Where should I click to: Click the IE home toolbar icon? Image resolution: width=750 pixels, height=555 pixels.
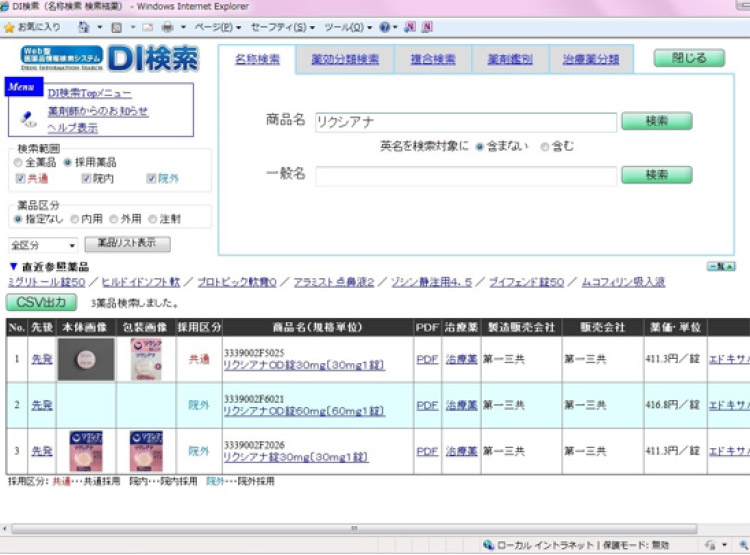pos(84,26)
